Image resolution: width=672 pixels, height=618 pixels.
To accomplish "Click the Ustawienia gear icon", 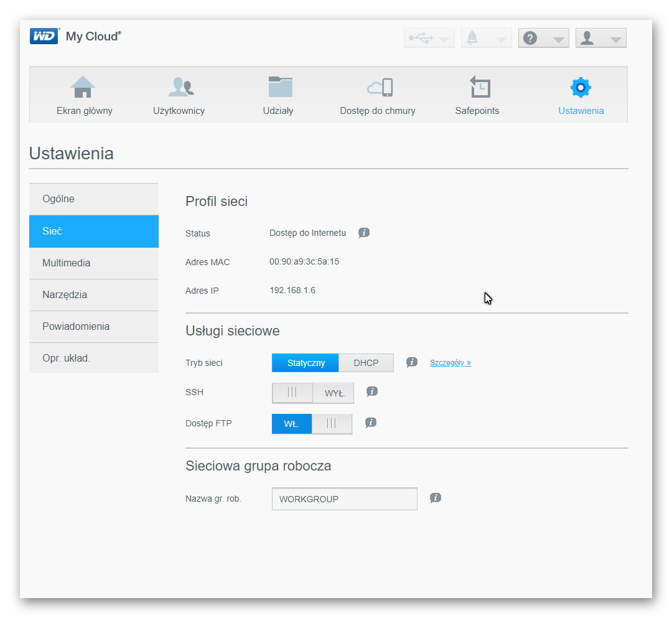I will (581, 87).
